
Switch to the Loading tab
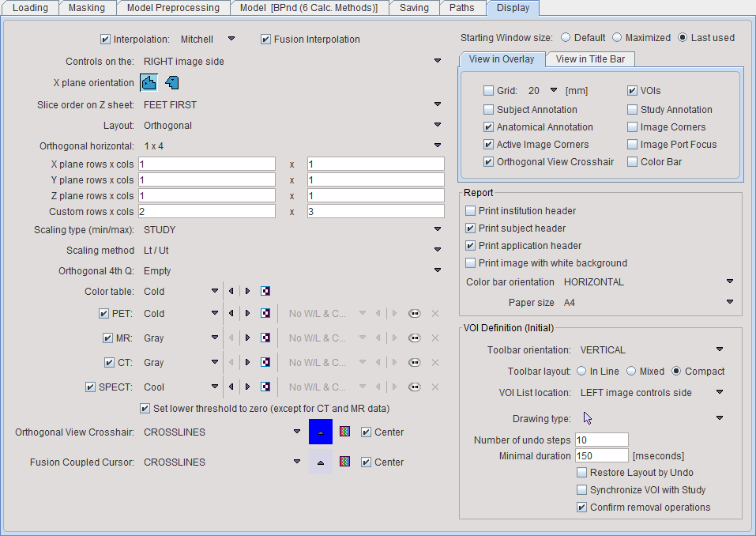coord(30,8)
